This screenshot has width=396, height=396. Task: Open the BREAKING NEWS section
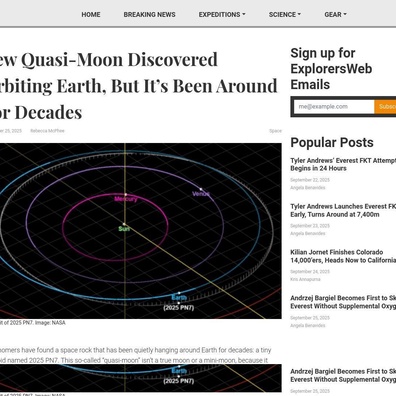point(149,15)
